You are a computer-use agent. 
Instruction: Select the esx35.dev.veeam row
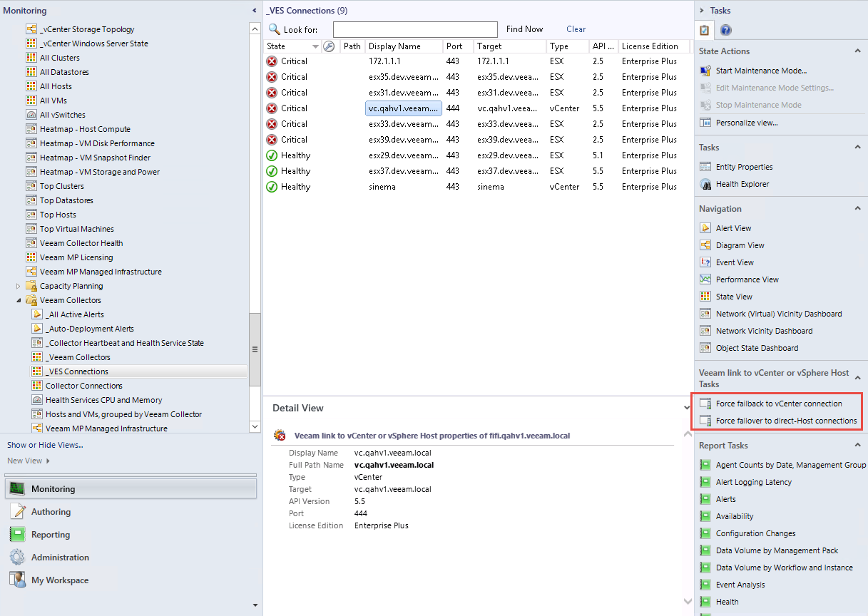coord(478,77)
